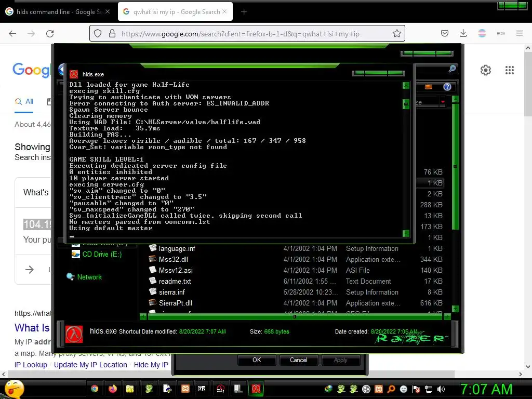The image size is (532, 399).
Task: Open the Hide My IP link
Action: tap(151, 365)
